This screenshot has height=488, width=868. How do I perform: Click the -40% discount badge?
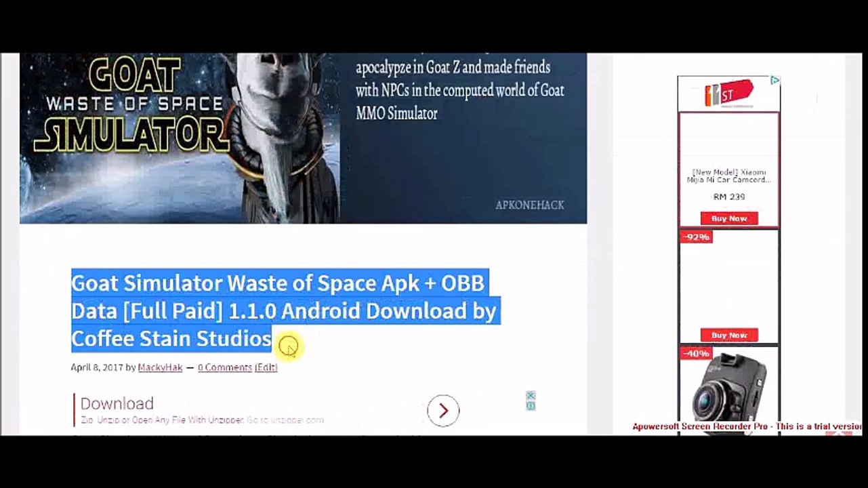pyautogui.click(x=696, y=354)
